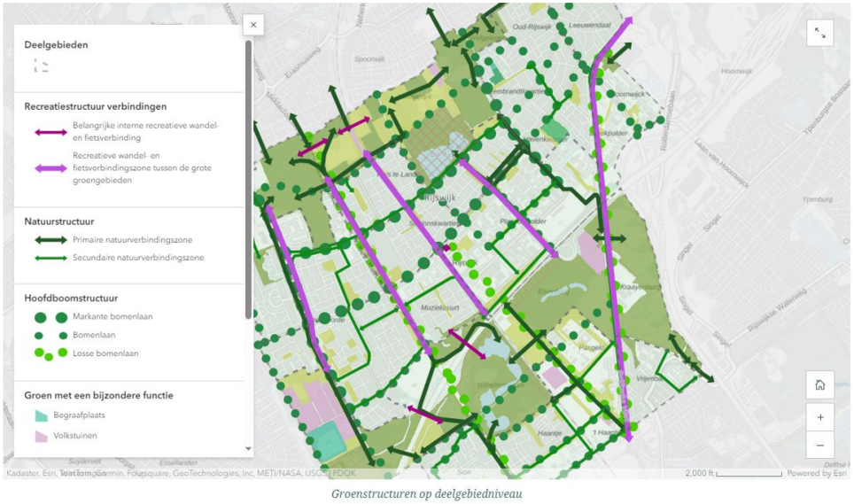Close the legend panel
This screenshot has height=504, width=854.
click(x=253, y=26)
